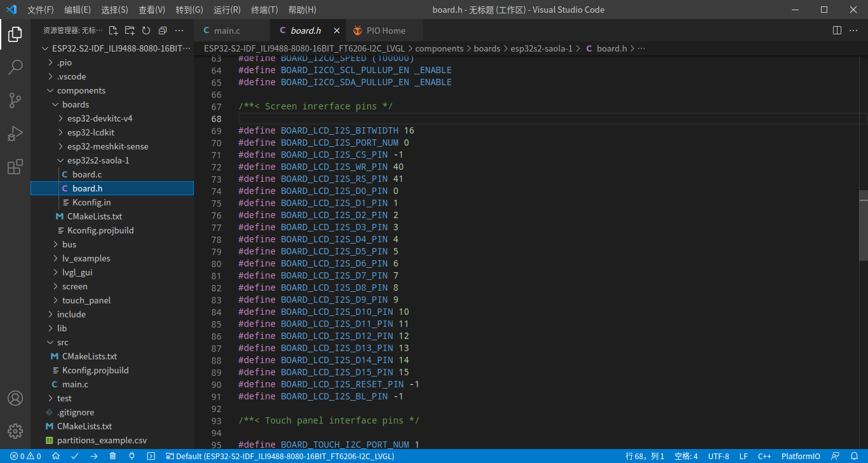Open a new PlatformIO terminal via status icon
The height and width of the screenshot is (463, 868).
[151, 456]
